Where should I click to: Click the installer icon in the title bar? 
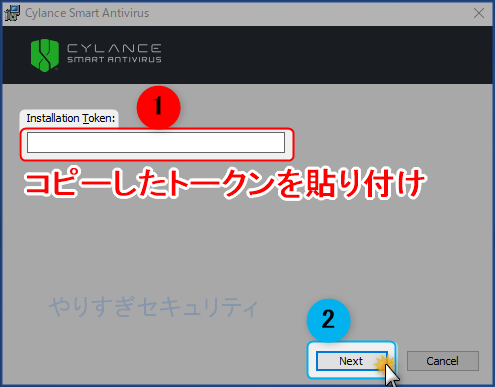12,13
